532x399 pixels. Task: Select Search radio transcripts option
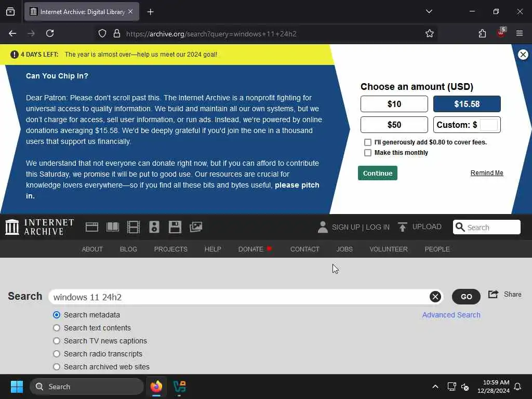[x=57, y=354]
